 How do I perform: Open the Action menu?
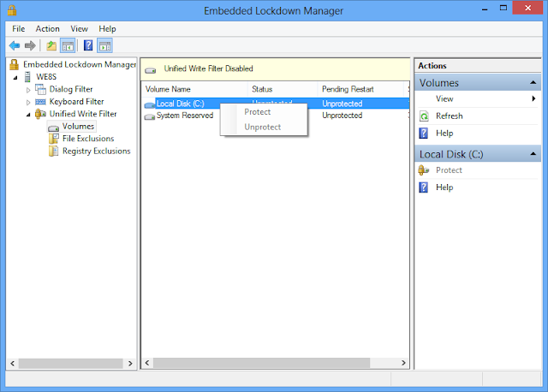pos(48,28)
